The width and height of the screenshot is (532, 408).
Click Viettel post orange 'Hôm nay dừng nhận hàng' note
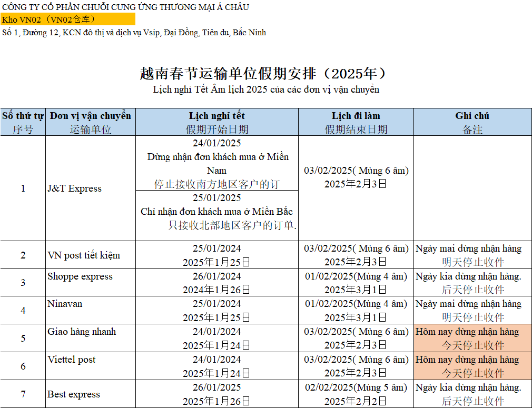click(472, 366)
